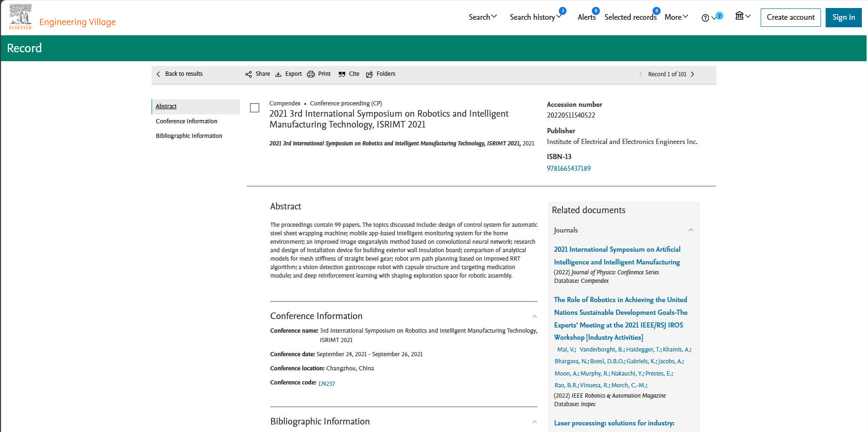Open The Role of Robotics article link

[620, 319]
